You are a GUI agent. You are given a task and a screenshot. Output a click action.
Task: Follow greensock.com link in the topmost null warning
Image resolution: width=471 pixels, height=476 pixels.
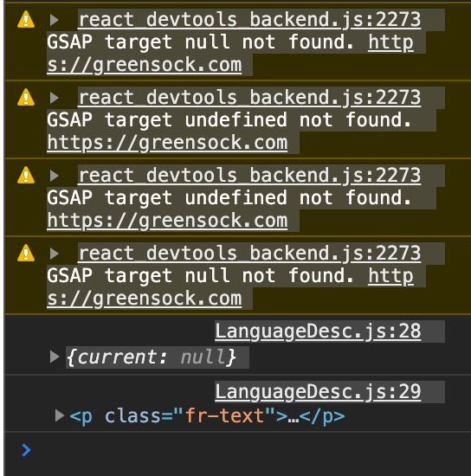coord(145,65)
